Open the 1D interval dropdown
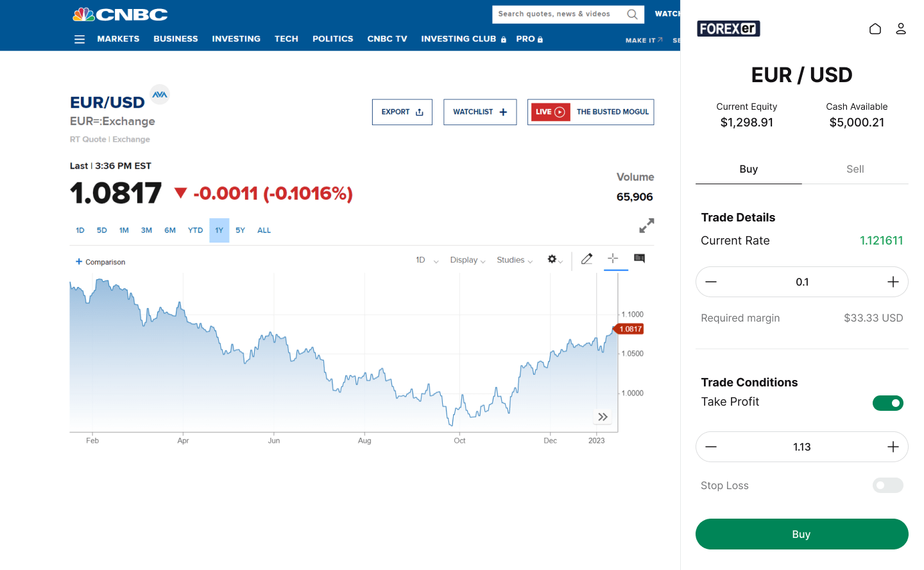The image size is (924, 570). click(x=427, y=260)
